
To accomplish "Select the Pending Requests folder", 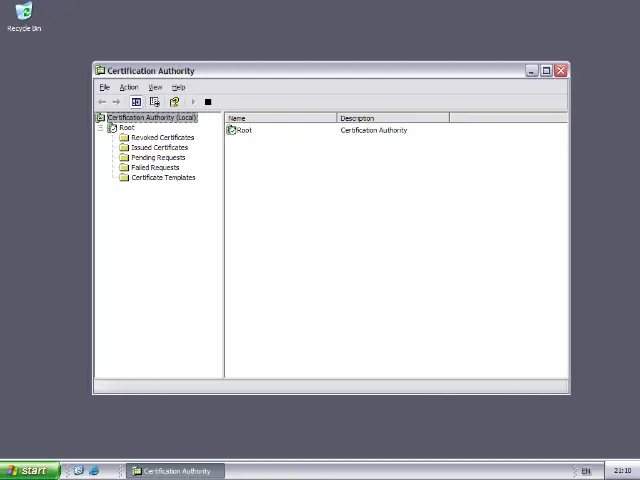I will [x=157, y=158].
